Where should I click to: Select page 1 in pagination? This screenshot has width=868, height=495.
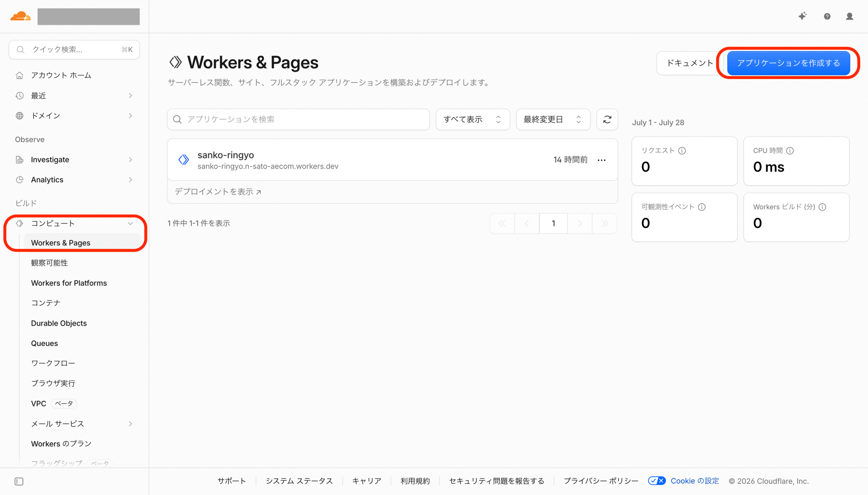click(553, 223)
